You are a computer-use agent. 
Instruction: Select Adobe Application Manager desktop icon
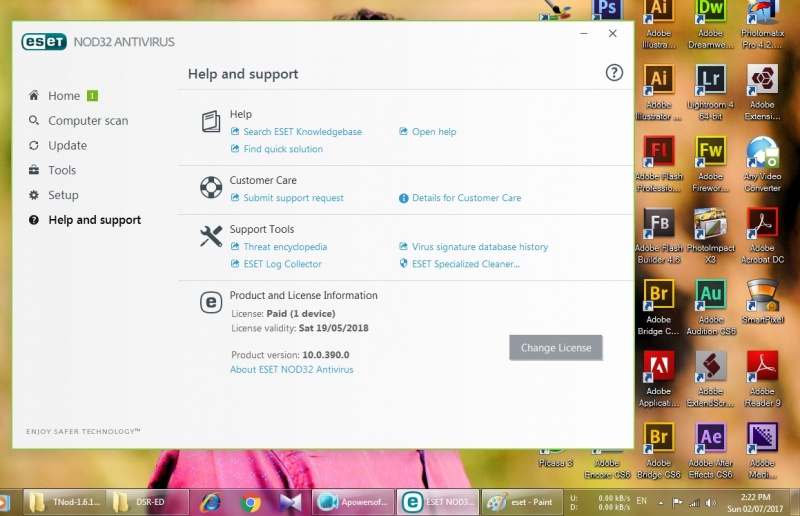659,379
